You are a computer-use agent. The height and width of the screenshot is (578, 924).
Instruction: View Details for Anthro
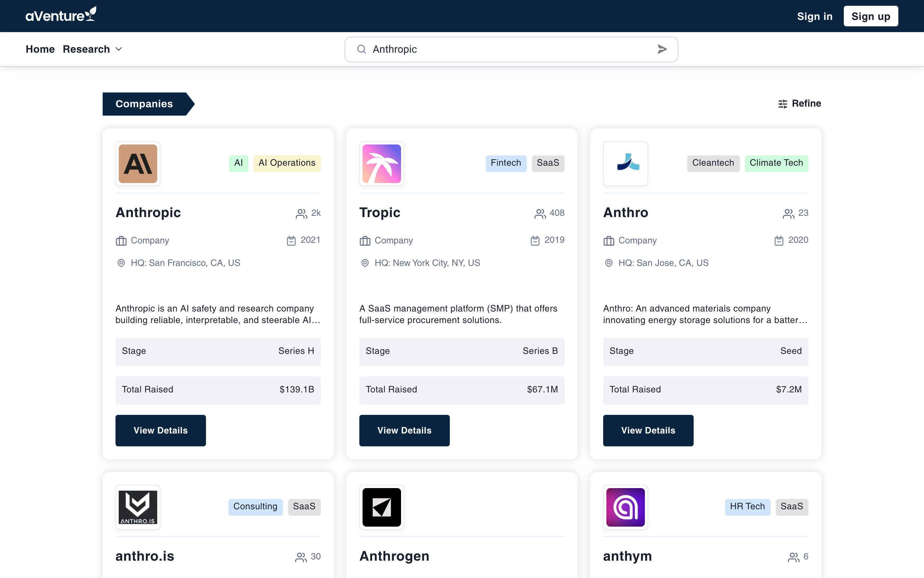648,430
